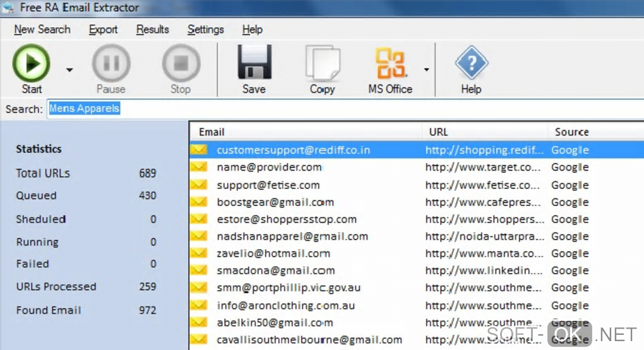
Task: Select email info@aronclothing.com.au
Action: tap(286, 306)
